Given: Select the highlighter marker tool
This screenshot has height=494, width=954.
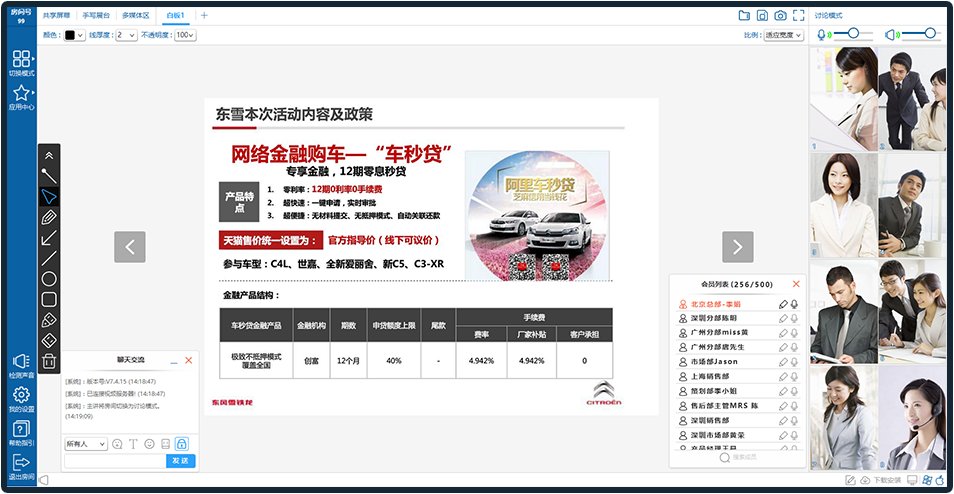Looking at the screenshot, I should [x=49, y=320].
